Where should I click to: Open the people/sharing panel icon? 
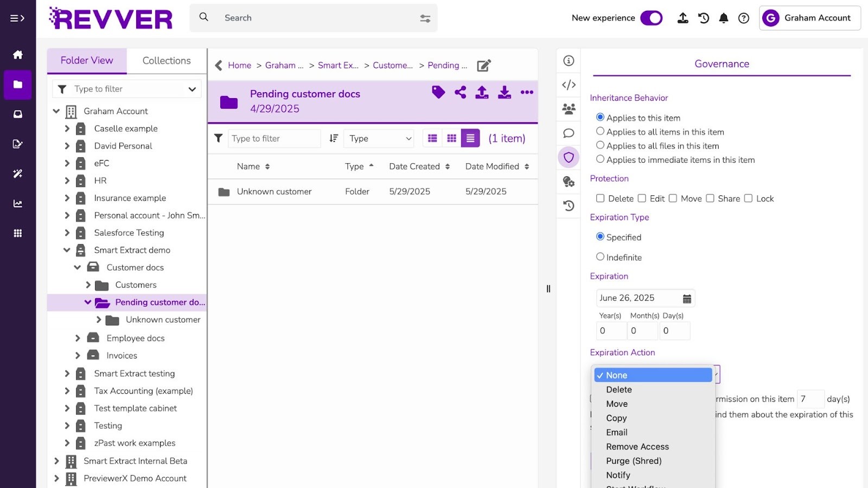point(568,108)
